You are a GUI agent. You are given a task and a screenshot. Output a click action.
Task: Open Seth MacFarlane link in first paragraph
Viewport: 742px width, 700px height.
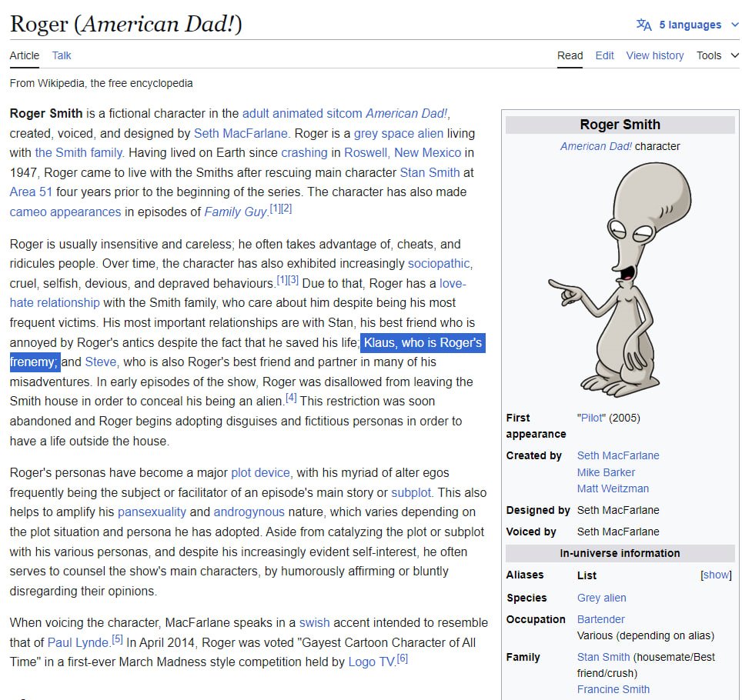[240, 133]
